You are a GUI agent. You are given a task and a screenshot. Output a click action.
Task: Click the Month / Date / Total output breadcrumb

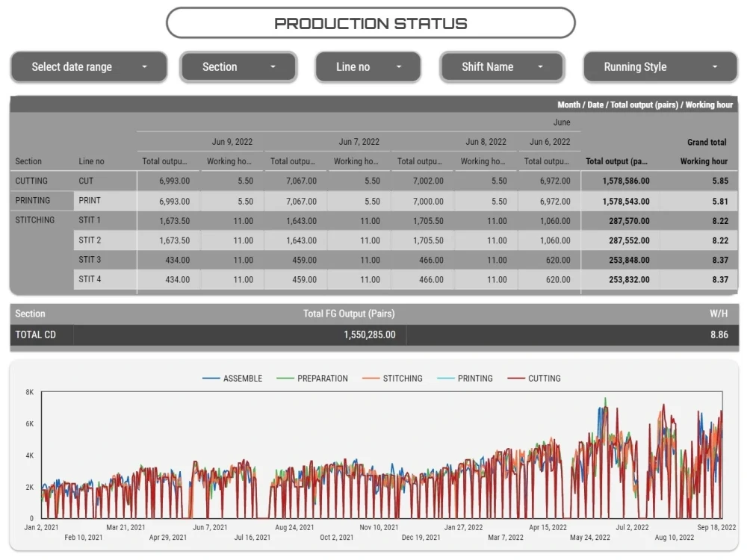click(x=645, y=105)
